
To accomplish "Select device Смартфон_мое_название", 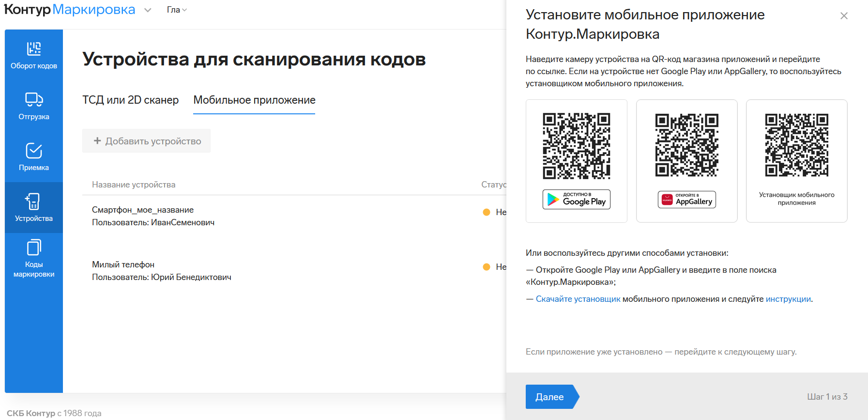I will click(143, 210).
